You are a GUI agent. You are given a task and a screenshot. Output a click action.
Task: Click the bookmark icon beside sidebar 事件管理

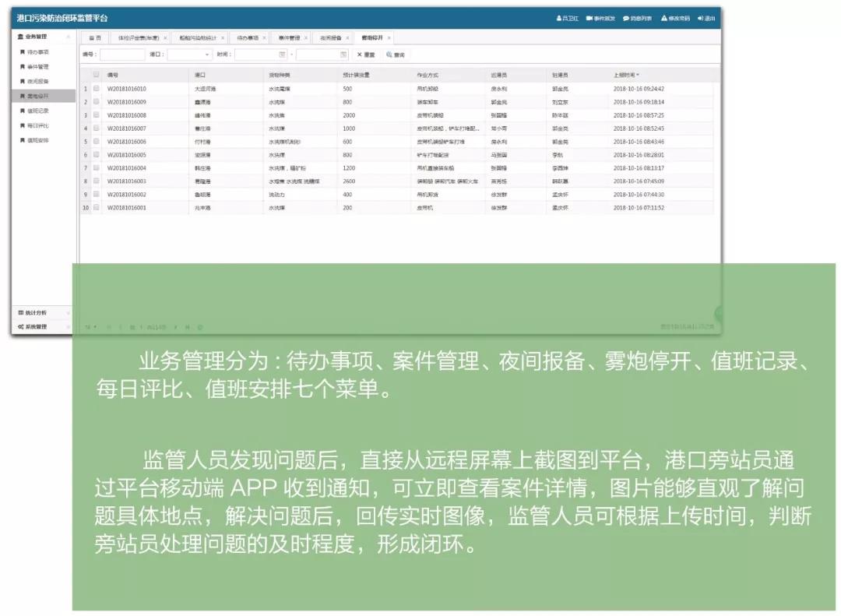pos(23,66)
